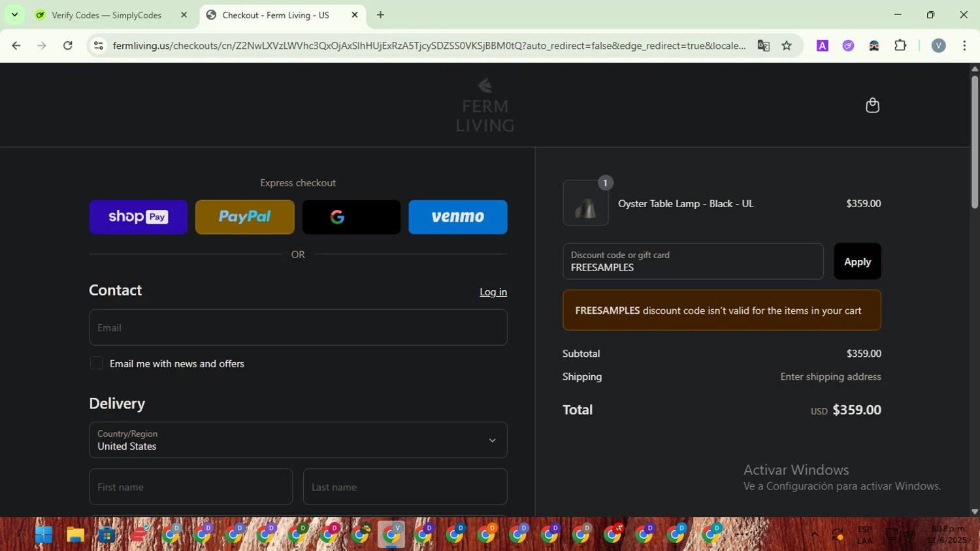Open the Chrome profile V avatar

pos(939,46)
